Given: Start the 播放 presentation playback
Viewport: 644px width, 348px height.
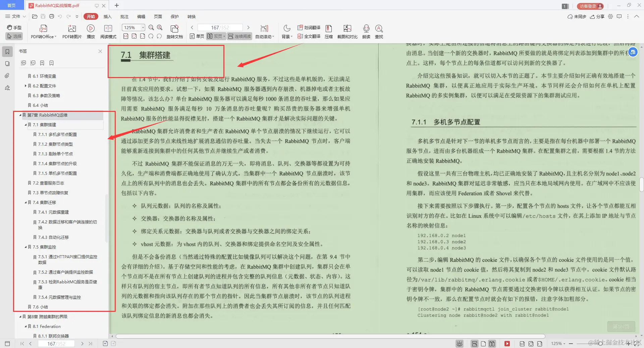Looking at the screenshot, I should [91, 31].
